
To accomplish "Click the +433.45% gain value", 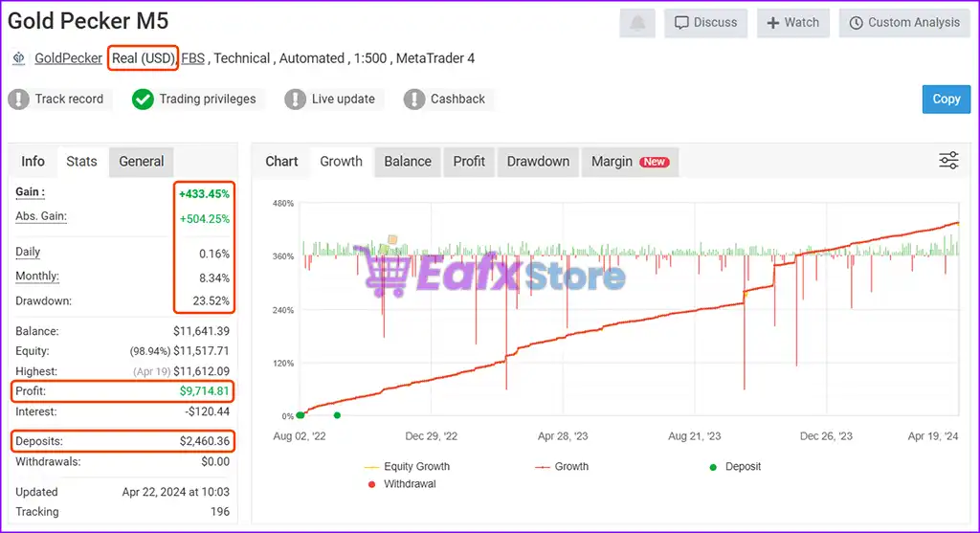I will point(205,194).
